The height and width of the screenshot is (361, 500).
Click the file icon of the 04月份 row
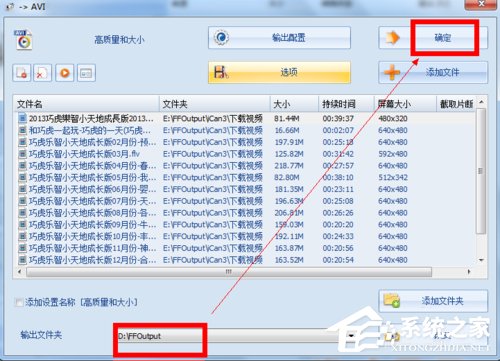(x=22, y=165)
